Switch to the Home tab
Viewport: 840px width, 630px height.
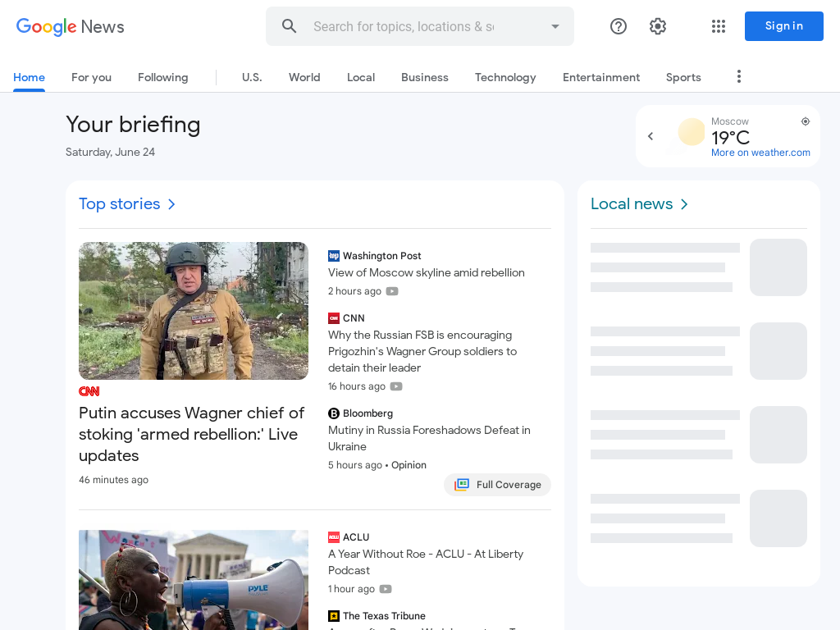pyautogui.click(x=29, y=78)
